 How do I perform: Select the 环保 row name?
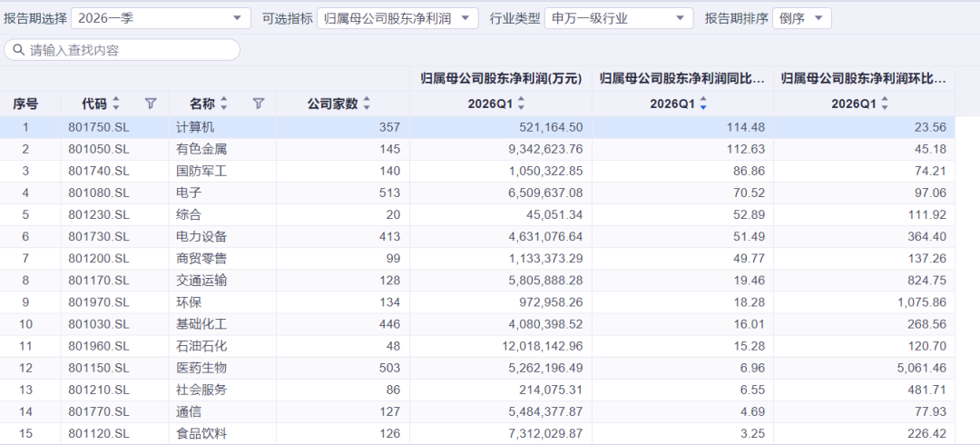click(x=189, y=303)
